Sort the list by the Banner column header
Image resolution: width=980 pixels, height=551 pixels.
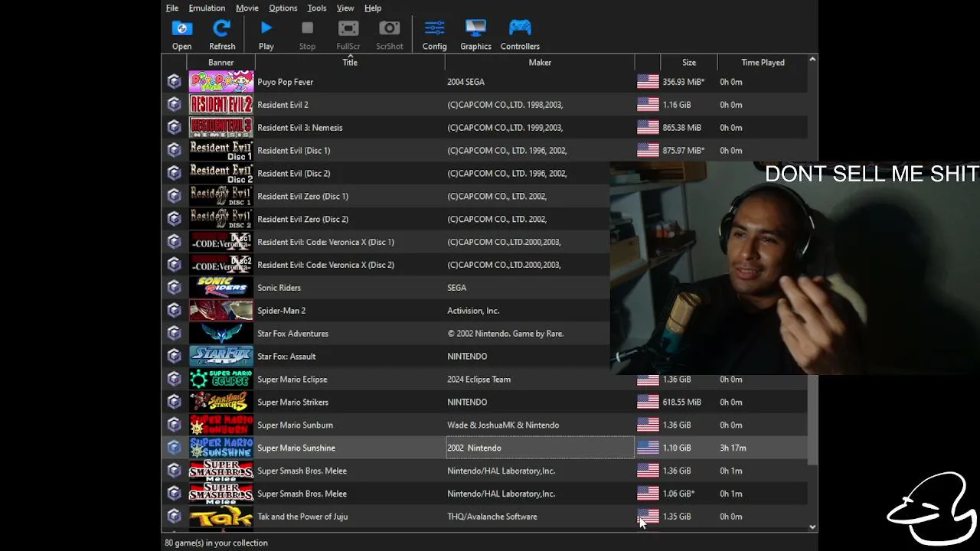(x=220, y=63)
